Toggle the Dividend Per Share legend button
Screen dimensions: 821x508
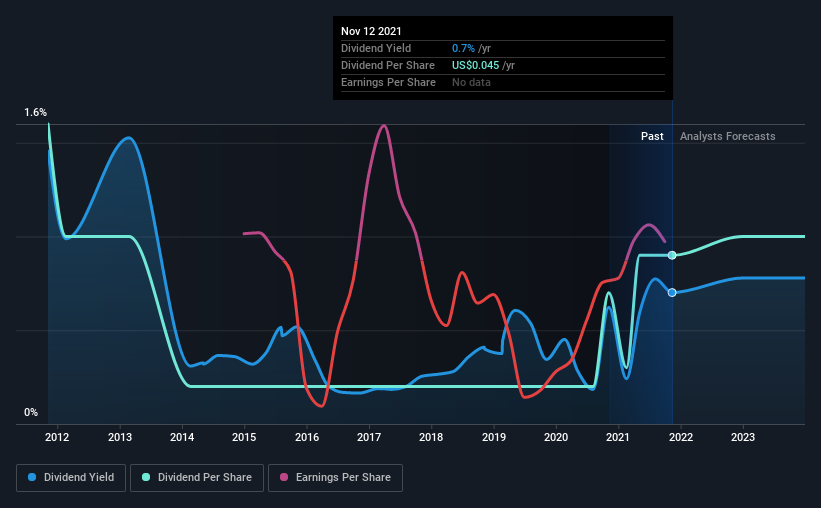click(x=197, y=478)
